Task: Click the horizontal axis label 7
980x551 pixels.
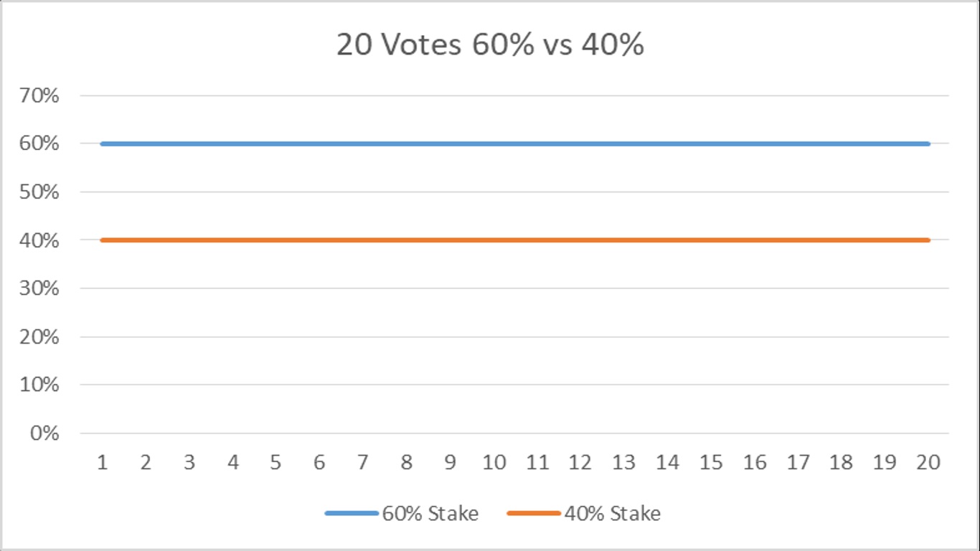Action: [x=363, y=463]
